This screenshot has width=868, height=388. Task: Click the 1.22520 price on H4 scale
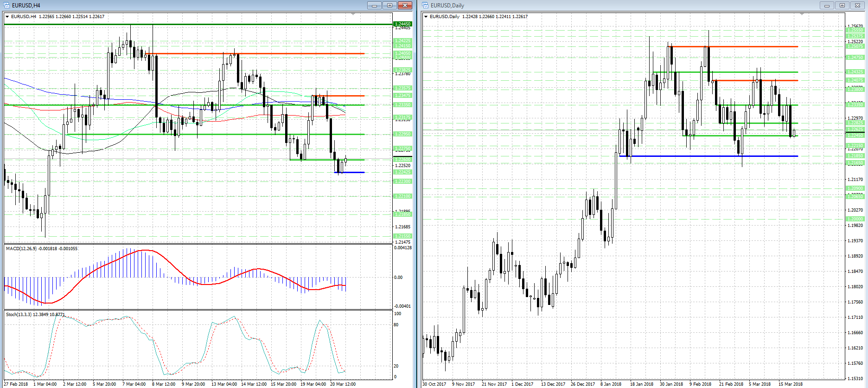coord(402,166)
